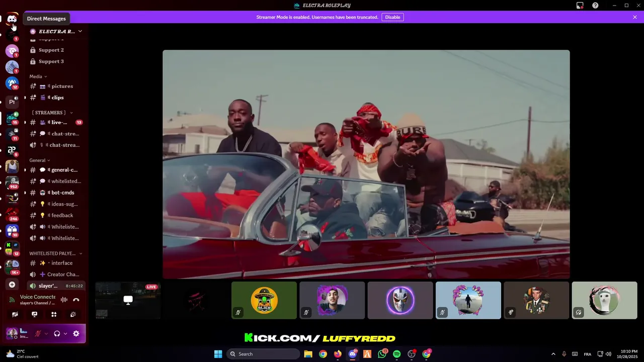The image size is (644, 362).
Task: Click the Add a Server plus icon
Action: (x=12, y=285)
